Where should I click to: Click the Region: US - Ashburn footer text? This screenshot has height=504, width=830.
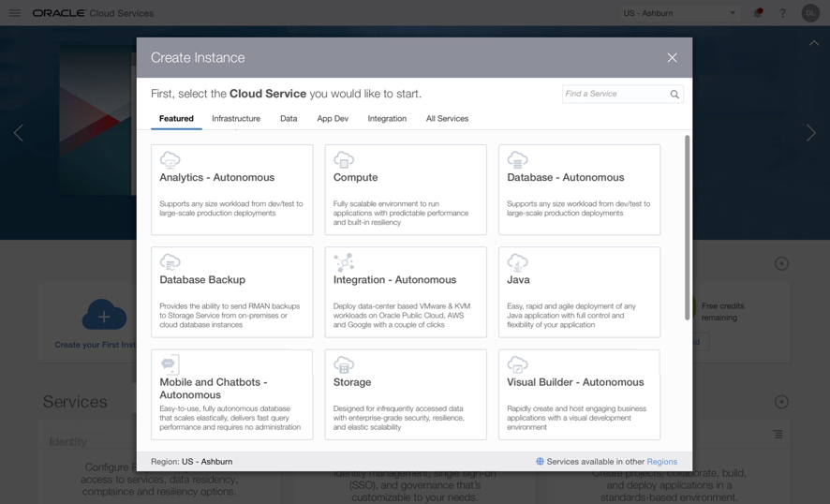point(192,462)
